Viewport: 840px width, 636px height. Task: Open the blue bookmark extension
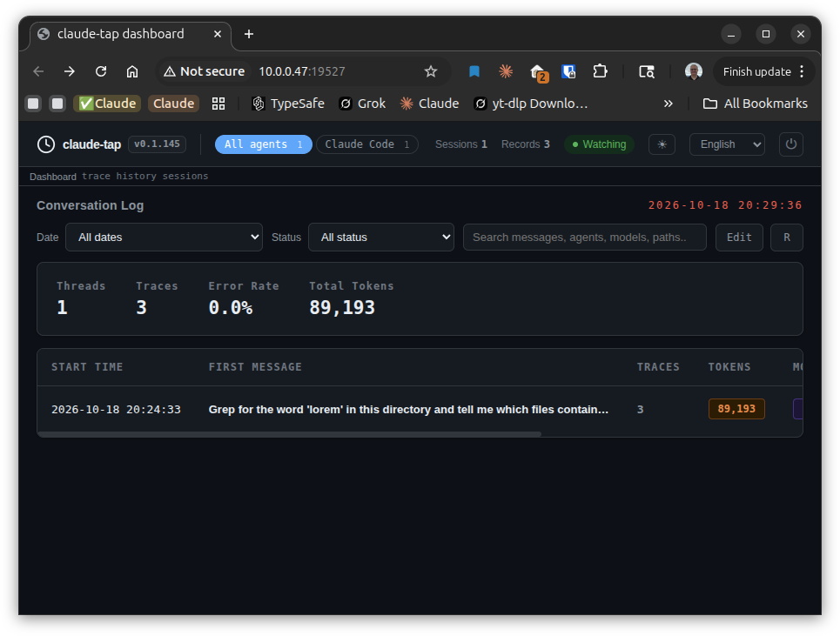(474, 71)
